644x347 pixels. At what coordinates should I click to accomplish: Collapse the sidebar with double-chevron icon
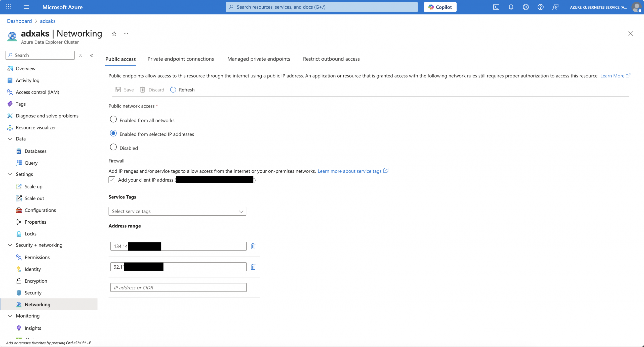click(92, 55)
